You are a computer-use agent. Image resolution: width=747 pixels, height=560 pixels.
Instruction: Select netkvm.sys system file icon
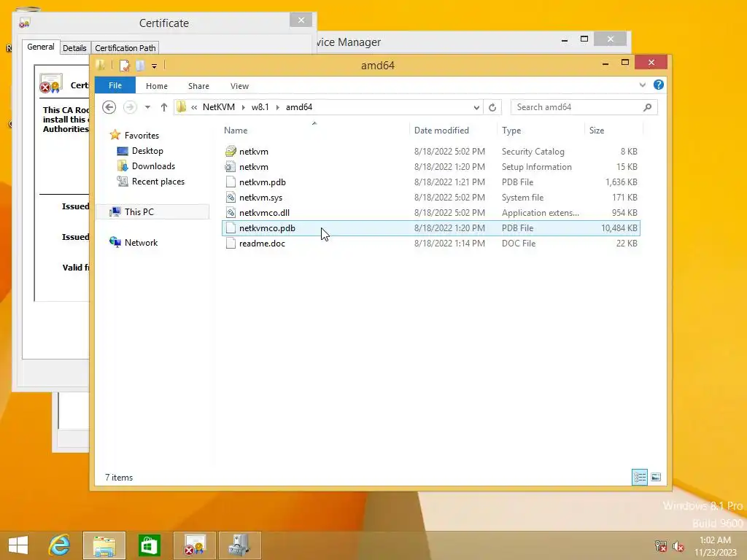[x=231, y=197]
